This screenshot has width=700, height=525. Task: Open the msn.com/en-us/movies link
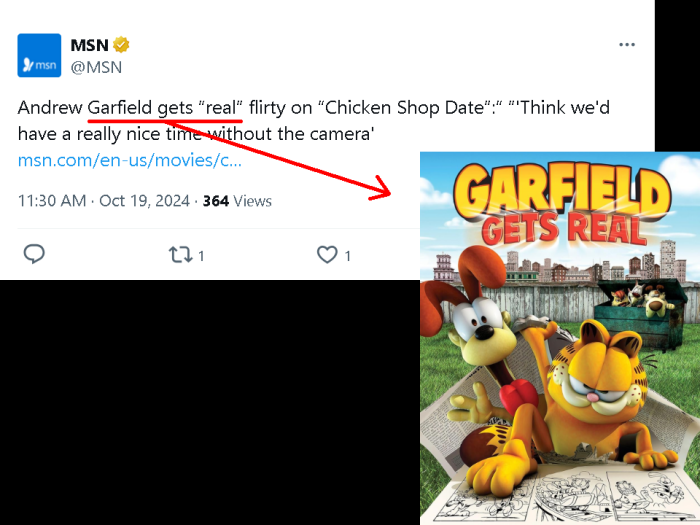[130, 160]
